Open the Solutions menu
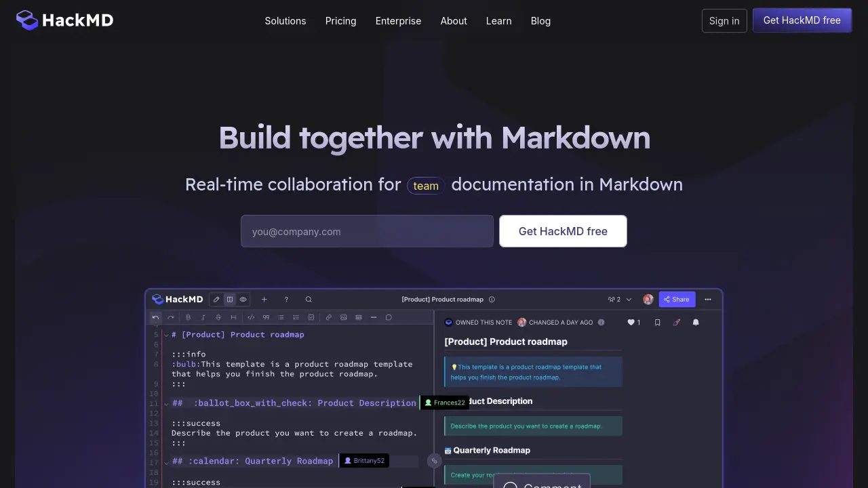 pos(285,21)
